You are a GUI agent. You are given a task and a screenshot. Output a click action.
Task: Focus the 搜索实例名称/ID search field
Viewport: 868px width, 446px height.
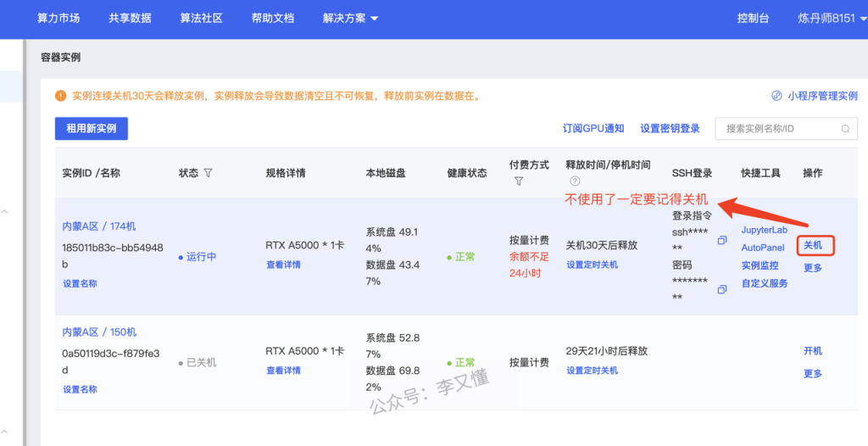pyautogui.click(x=778, y=129)
